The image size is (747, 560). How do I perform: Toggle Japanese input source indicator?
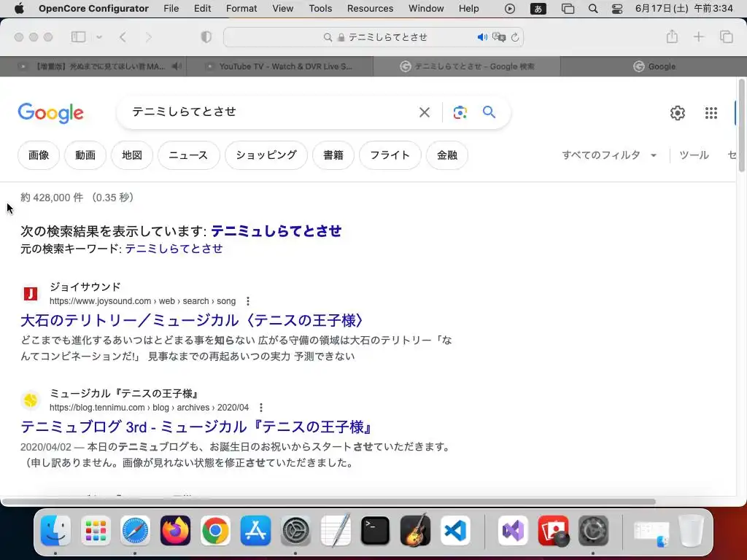pyautogui.click(x=538, y=9)
